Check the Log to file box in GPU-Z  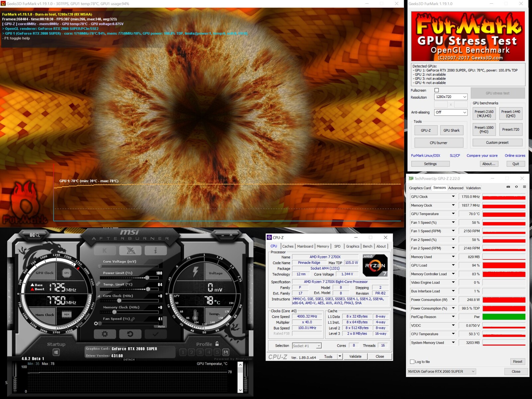click(412, 362)
